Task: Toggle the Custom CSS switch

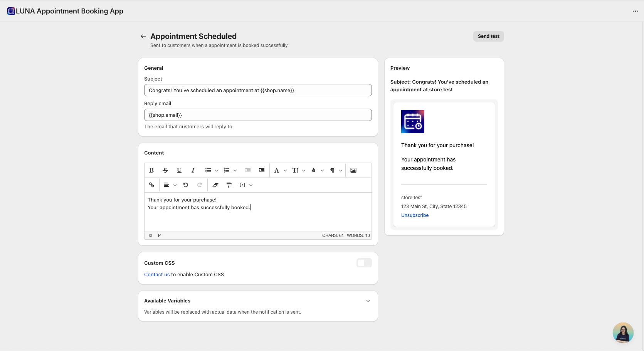Action: pyautogui.click(x=364, y=263)
